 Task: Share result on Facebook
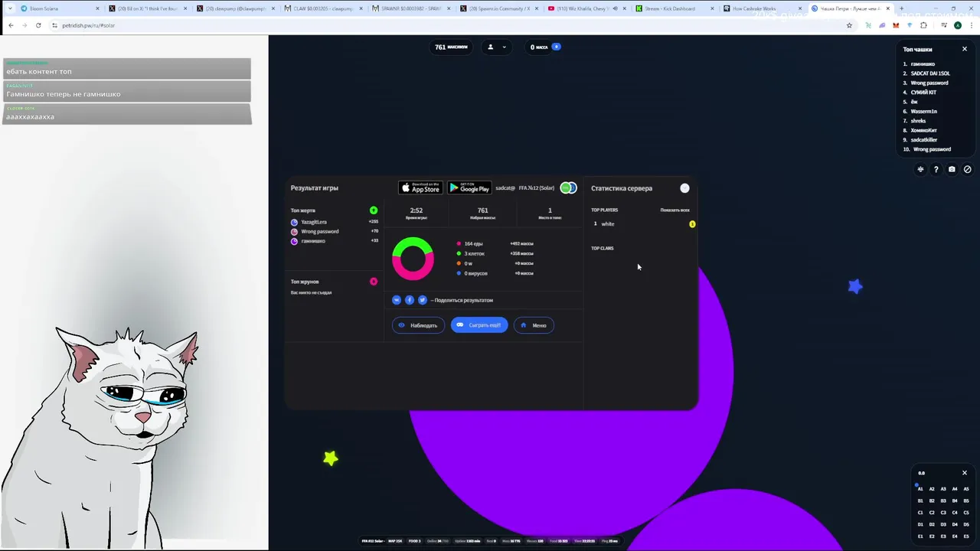click(410, 300)
